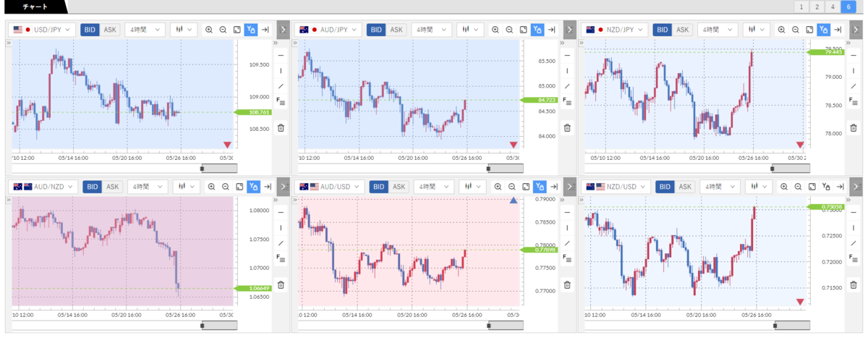Click red down-triangle on USD/JPY chart
The width and height of the screenshot is (868, 338).
click(x=227, y=145)
